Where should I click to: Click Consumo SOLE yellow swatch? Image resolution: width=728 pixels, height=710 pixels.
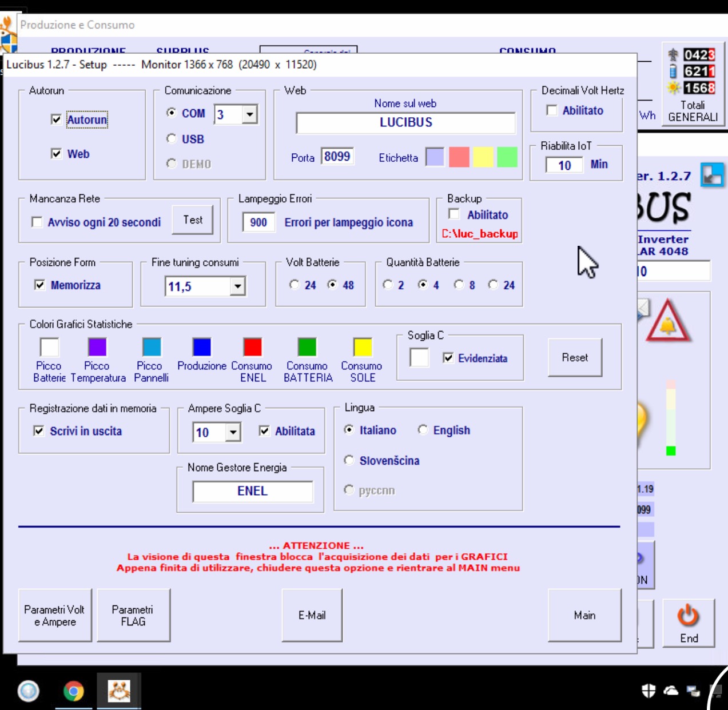363,347
